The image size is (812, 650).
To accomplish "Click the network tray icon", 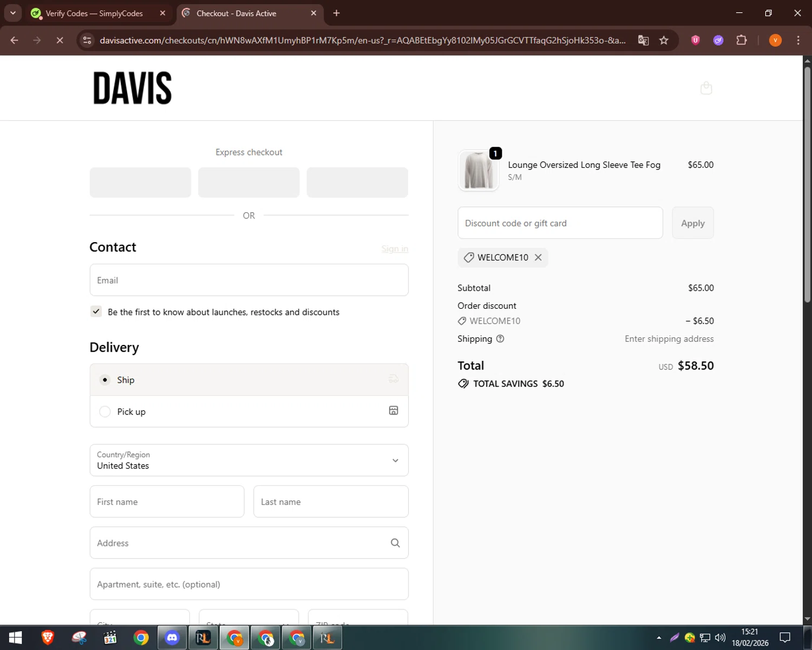I will (705, 638).
